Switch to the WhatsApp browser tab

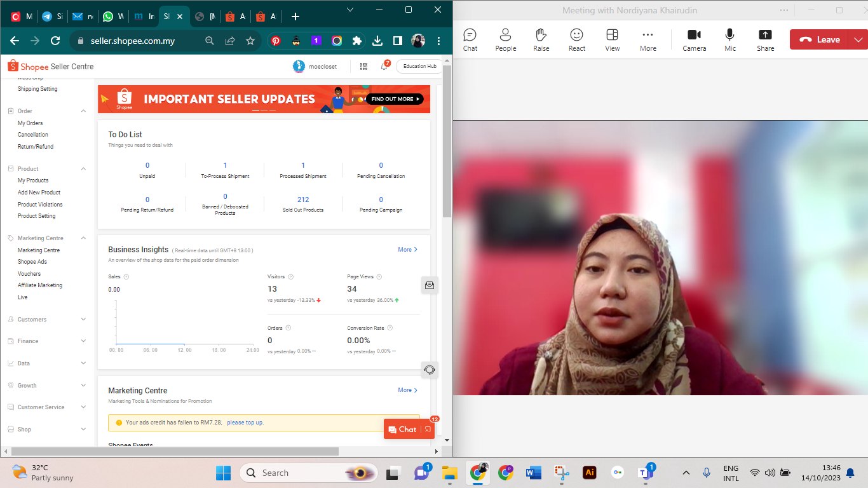[x=112, y=17]
